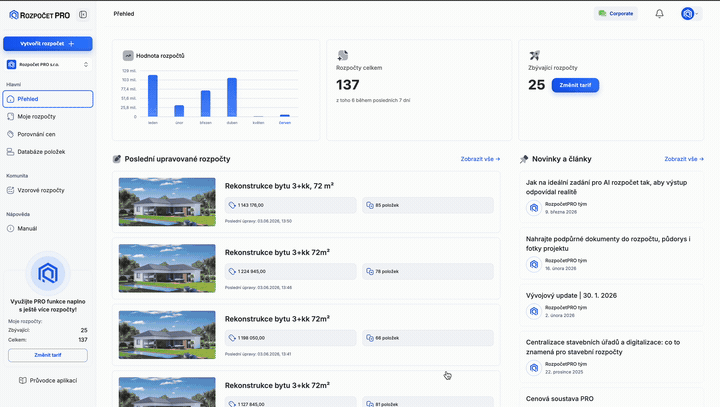Click author avatar dated 22. prosince 2025
This screenshot has width=720, height=407.
pyautogui.click(x=534, y=367)
